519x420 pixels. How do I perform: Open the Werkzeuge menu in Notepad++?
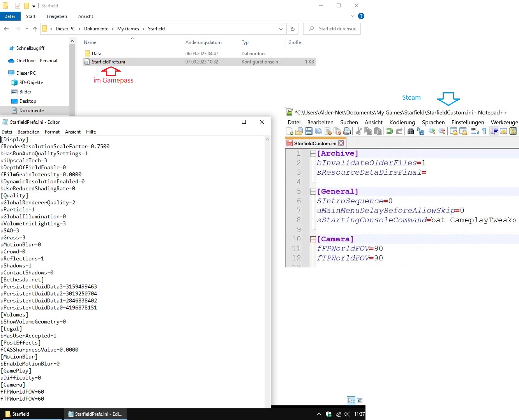(504, 122)
